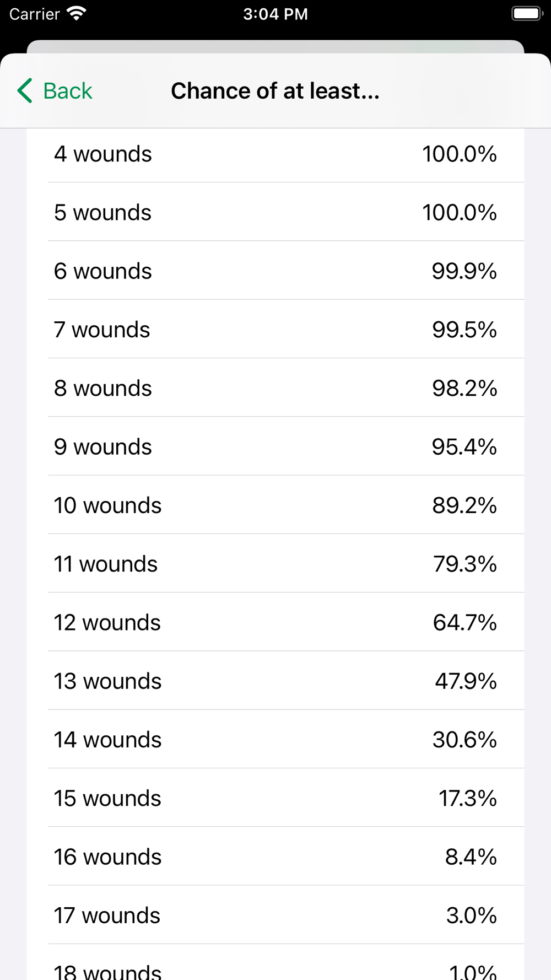This screenshot has width=551, height=980.
Task: Choose the 7 wounds row
Action: coord(275,329)
